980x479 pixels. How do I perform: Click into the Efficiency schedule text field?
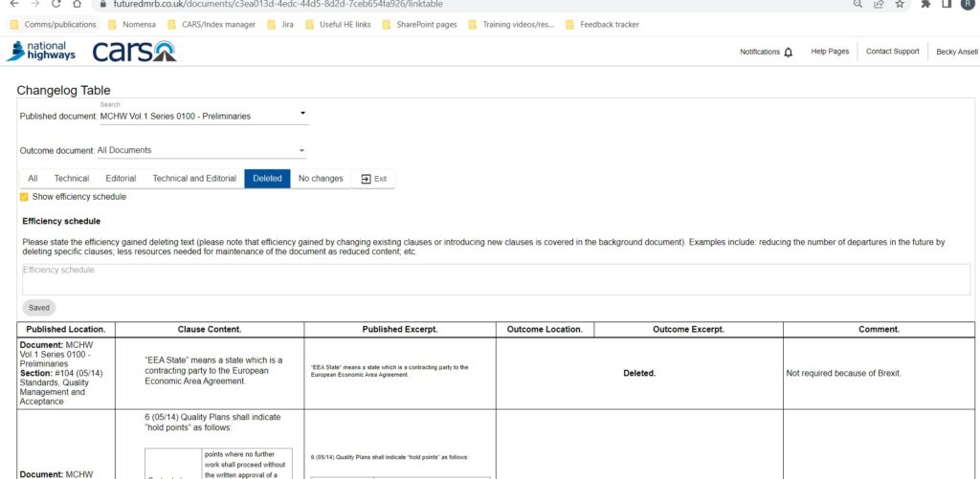[x=496, y=279]
